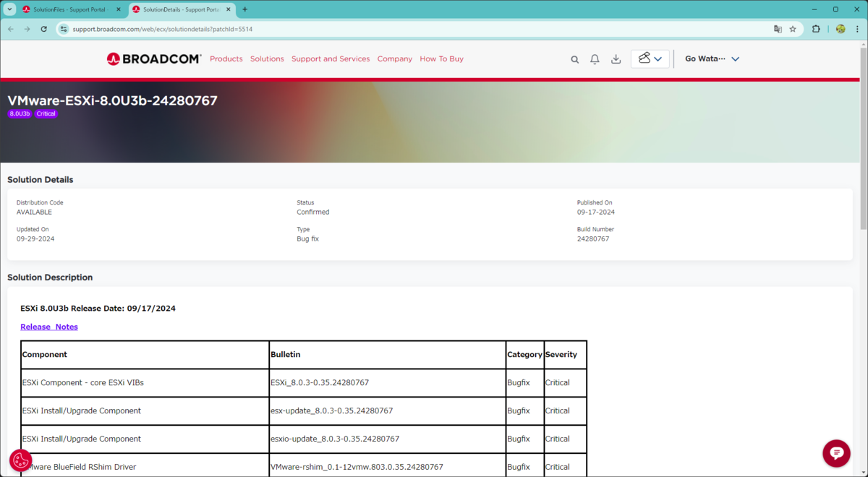
Task: Open the cloud product selector dropdown
Action: tap(650, 59)
